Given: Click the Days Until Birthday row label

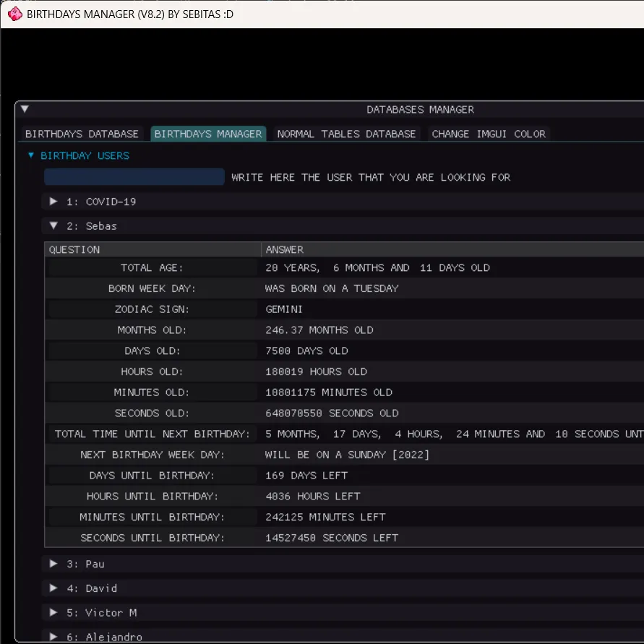Looking at the screenshot, I should pyautogui.click(x=152, y=476).
